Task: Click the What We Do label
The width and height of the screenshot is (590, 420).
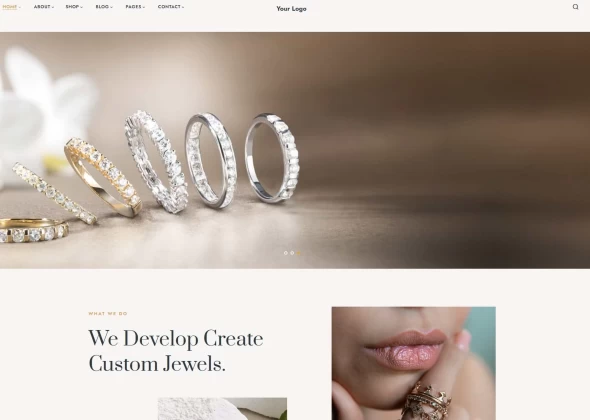Action: point(108,313)
